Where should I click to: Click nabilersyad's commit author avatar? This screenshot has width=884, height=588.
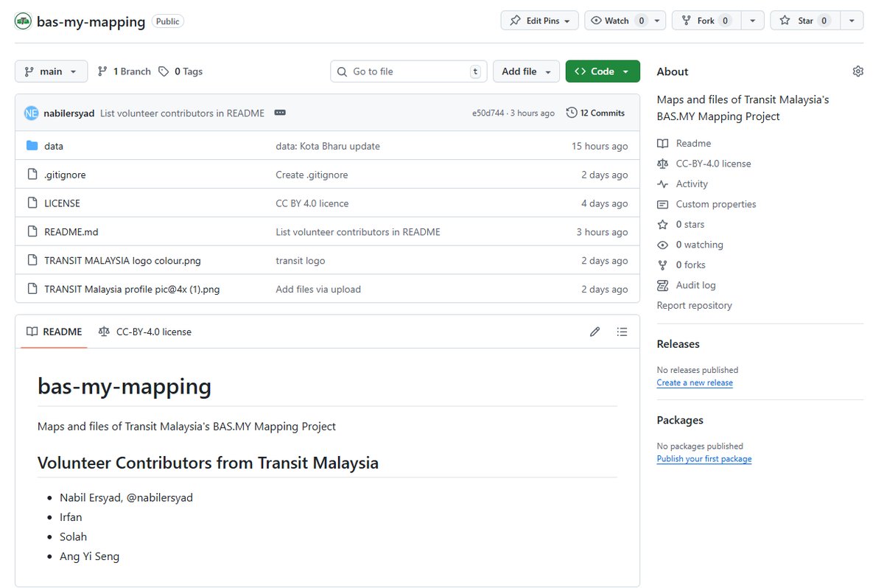[x=31, y=113]
